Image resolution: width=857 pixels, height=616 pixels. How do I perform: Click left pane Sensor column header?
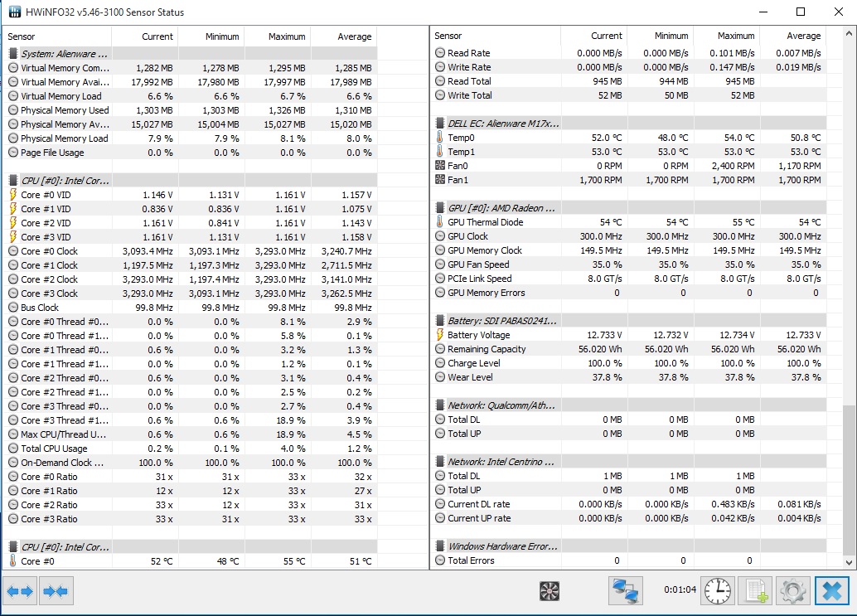tap(59, 36)
